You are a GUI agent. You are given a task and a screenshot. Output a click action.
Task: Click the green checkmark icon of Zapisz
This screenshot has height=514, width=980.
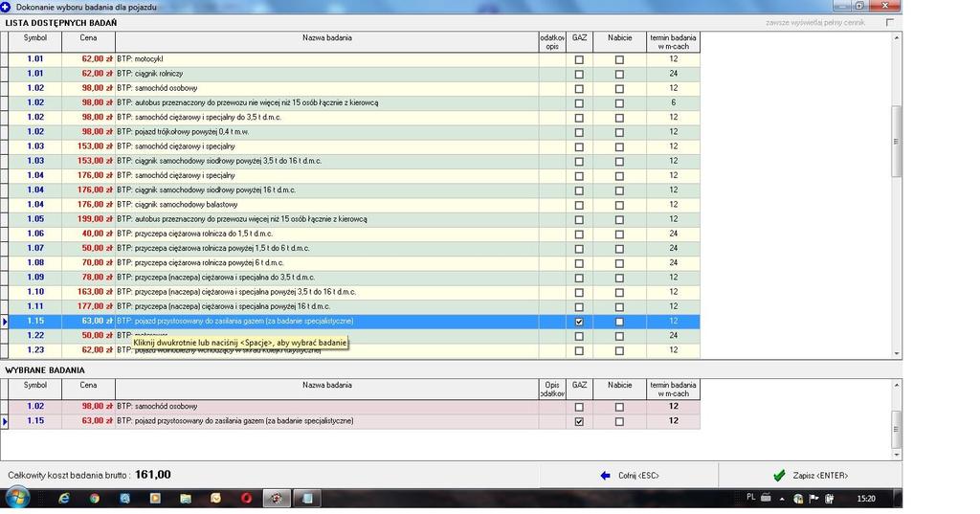779,476
